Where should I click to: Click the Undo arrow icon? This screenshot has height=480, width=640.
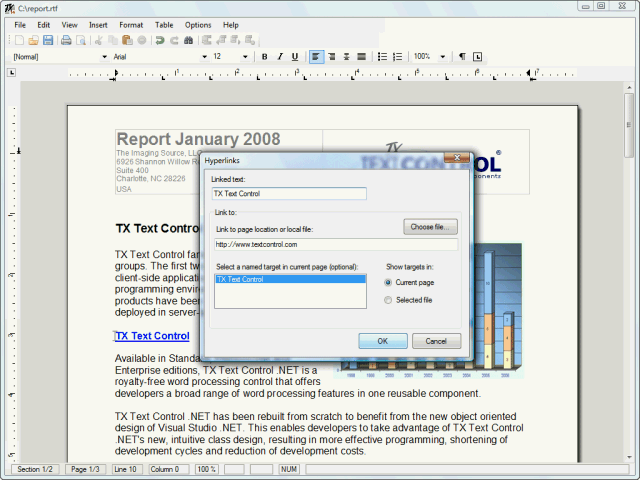coord(159,40)
